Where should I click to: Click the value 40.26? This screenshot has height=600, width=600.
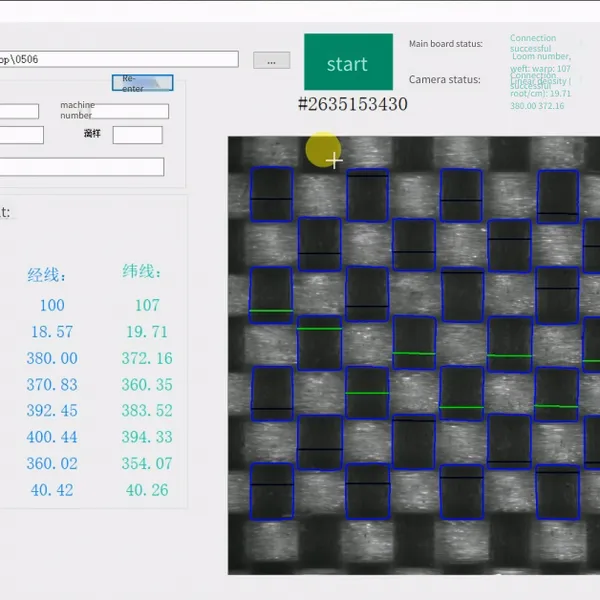coord(147,490)
